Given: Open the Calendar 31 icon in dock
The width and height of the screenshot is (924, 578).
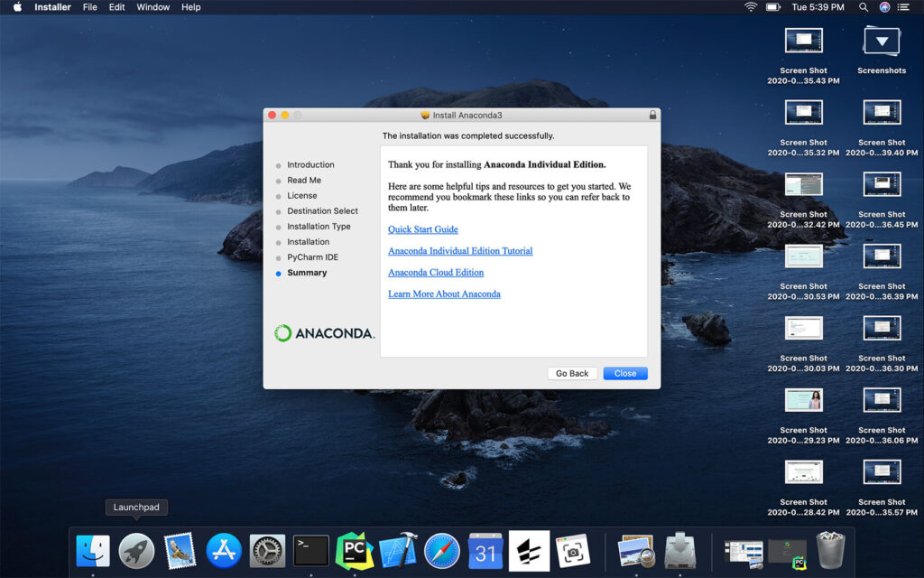Looking at the screenshot, I should 485,551.
